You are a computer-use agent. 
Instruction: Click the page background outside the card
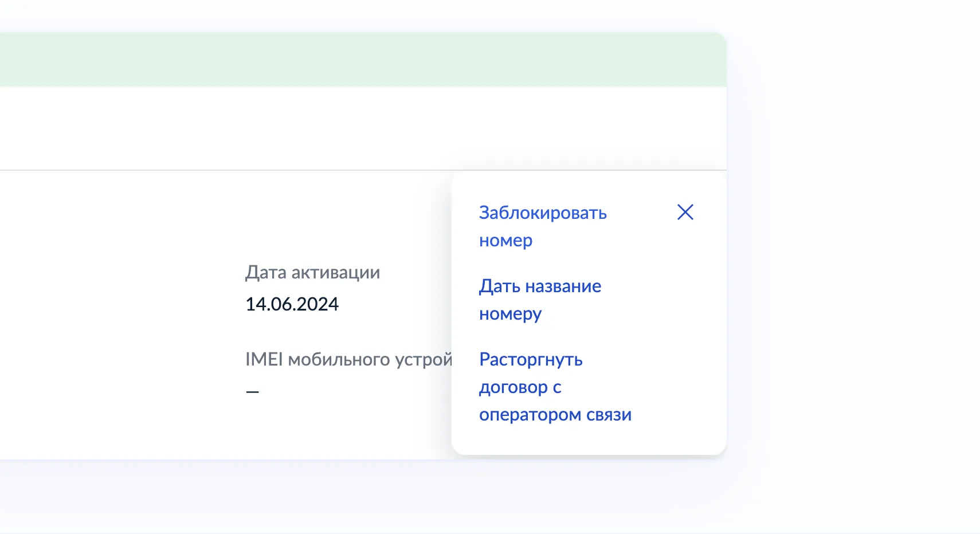click(x=860, y=498)
